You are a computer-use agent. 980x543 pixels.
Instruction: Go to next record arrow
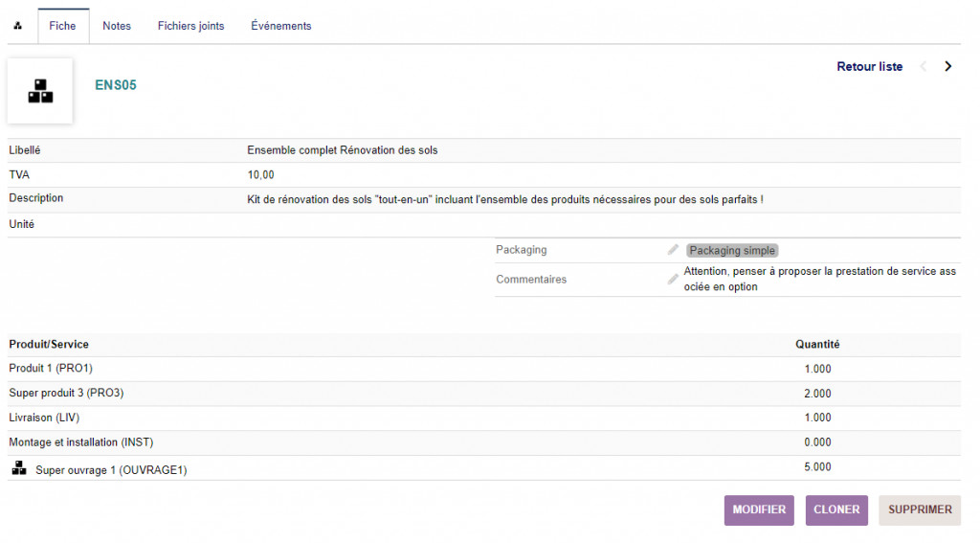tap(948, 67)
